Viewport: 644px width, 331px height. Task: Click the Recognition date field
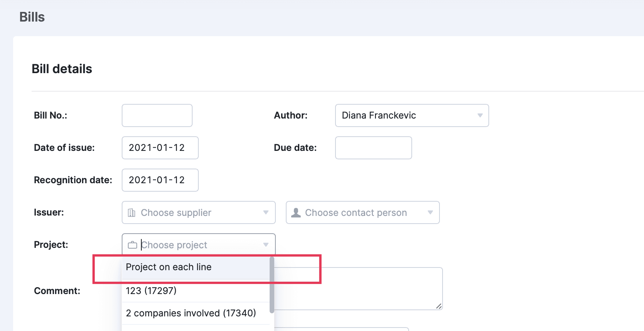[160, 180]
